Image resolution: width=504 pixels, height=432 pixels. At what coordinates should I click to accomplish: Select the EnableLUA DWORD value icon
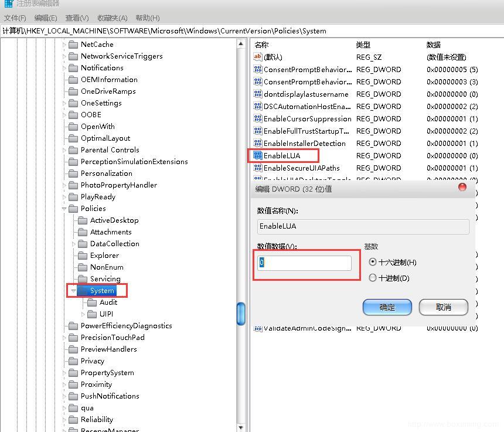click(258, 155)
